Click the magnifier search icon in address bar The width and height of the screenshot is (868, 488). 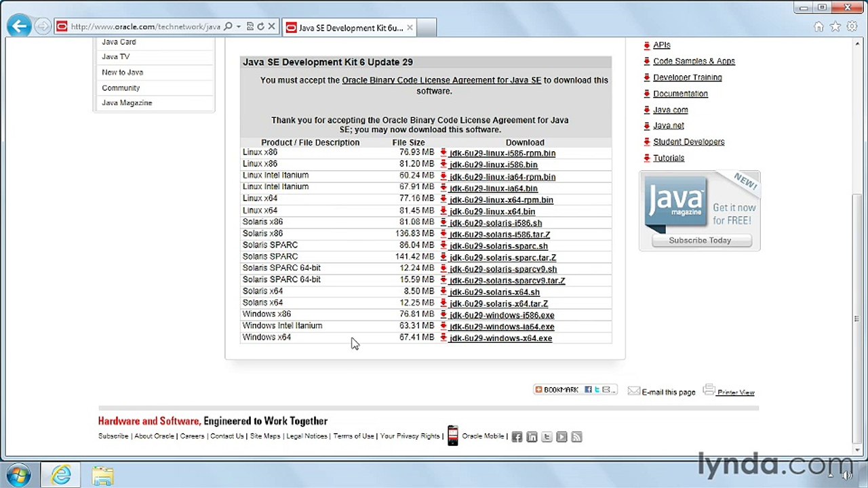tap(228, 27)
